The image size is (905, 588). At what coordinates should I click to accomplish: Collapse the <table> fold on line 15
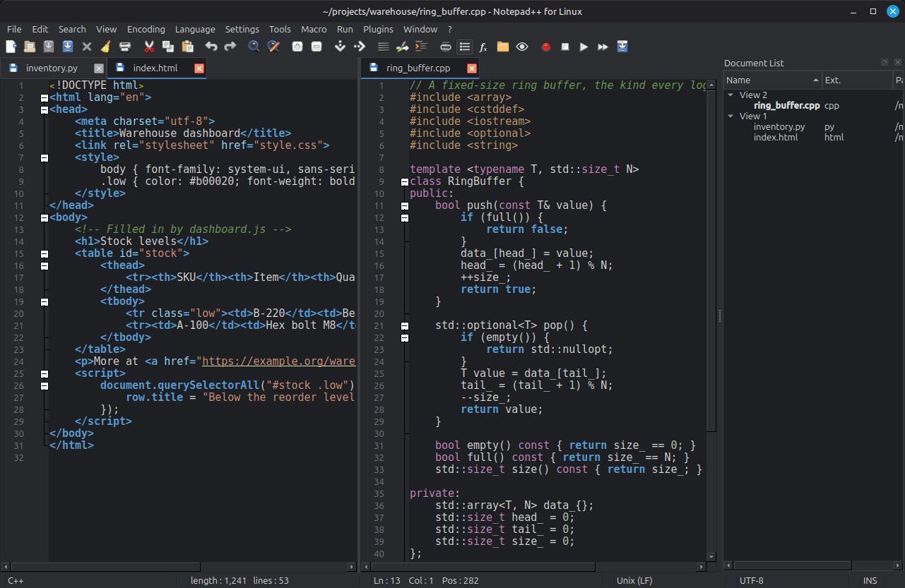(x=44, y=253)
